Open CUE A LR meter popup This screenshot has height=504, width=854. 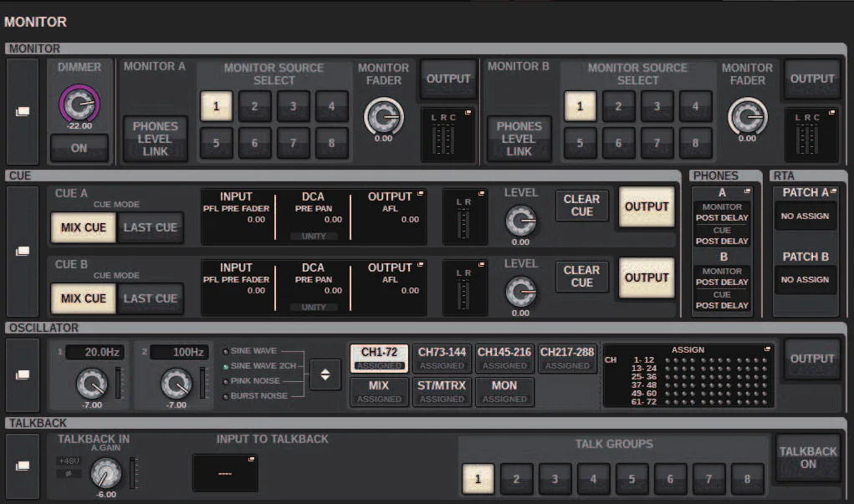coord(464,216)
